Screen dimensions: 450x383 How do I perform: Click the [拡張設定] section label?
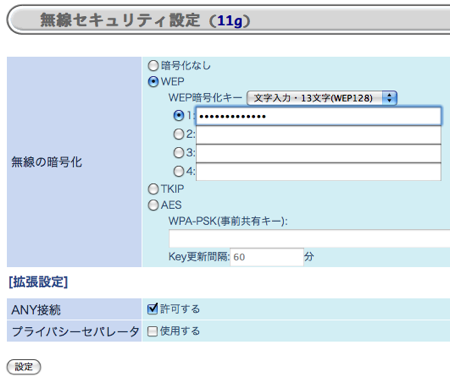tap(38, 282)
